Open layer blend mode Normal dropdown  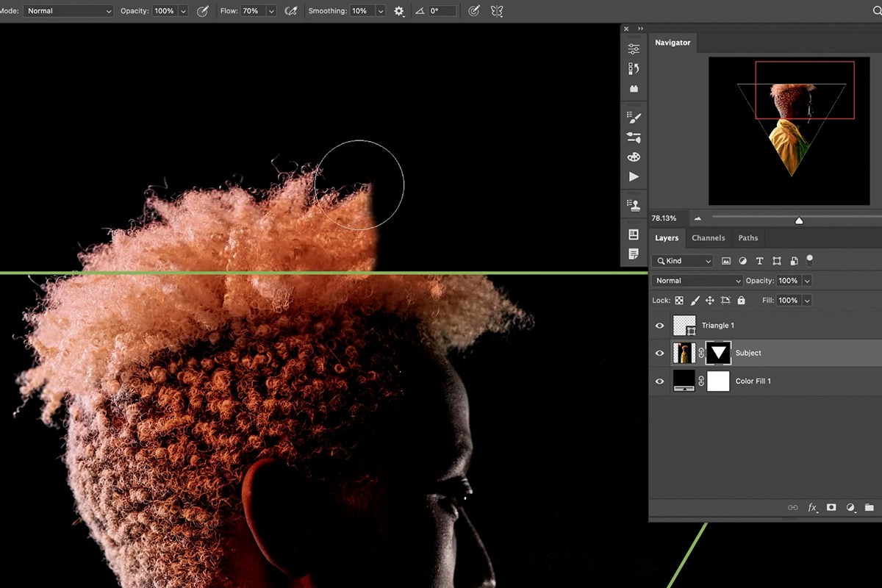point(698,281)
